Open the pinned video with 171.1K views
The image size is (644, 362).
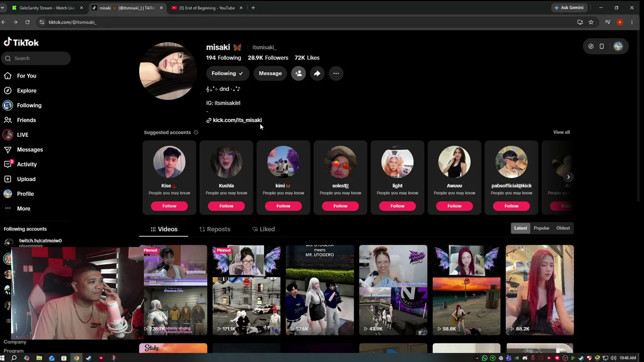click(x=247, y=290)
